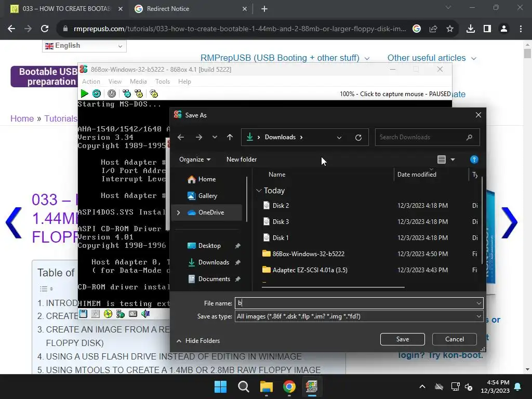Image resolution: width=532 pixels, height=399 pixels.
Task: Click the blue floppy drive icon in 86Box status bar
Action: [x=83, y=314]
